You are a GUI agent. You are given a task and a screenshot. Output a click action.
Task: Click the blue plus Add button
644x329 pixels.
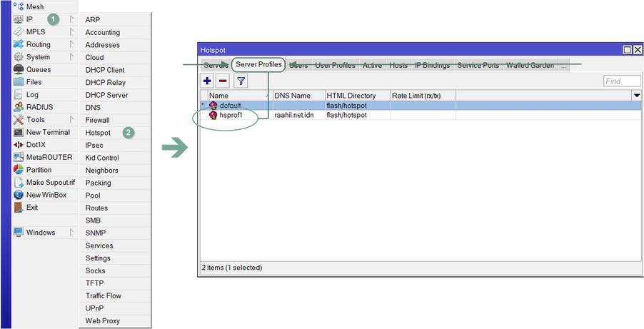pos(208,81)
